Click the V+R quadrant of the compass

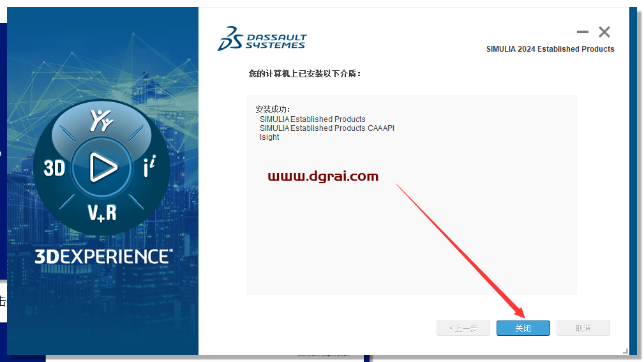pyautogui.click(x=102, y=213)
